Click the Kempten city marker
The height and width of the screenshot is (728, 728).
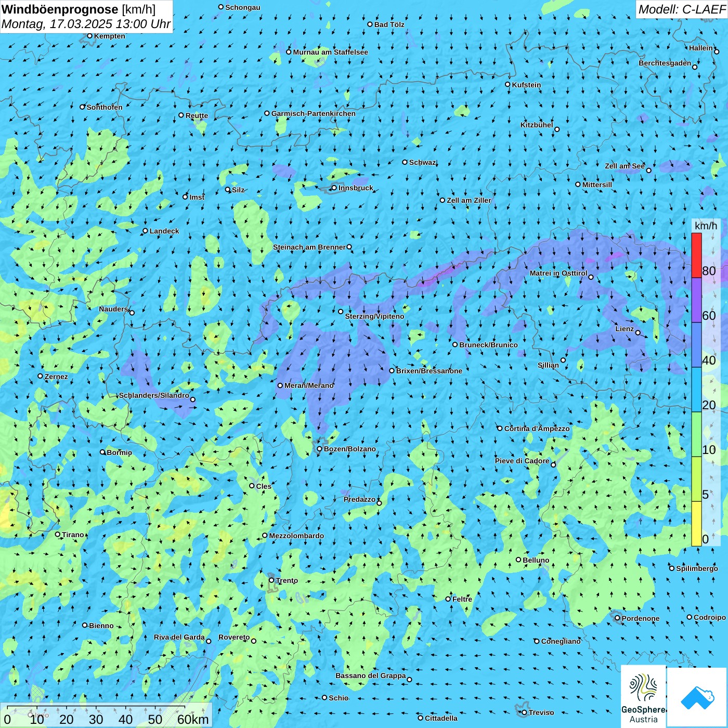[90, 36]
